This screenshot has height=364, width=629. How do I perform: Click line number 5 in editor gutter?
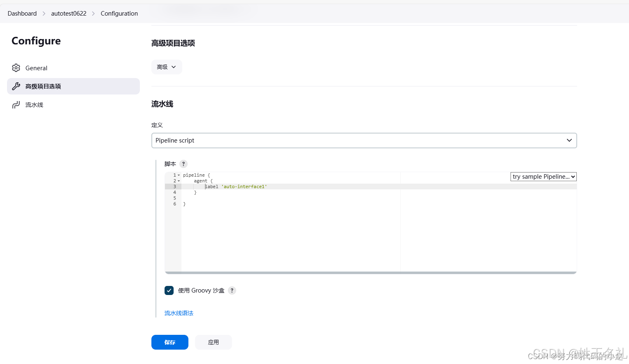pyautogui.click(x=174, y=198)
